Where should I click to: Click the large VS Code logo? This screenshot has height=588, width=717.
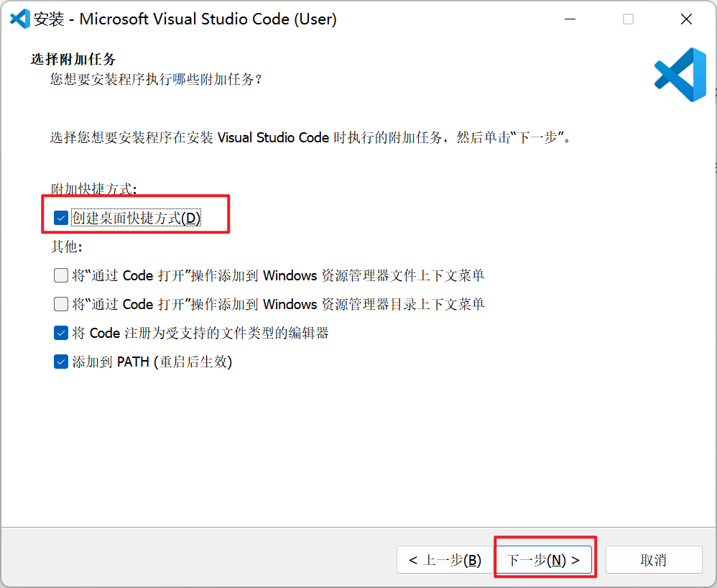(x=680, y=75)
